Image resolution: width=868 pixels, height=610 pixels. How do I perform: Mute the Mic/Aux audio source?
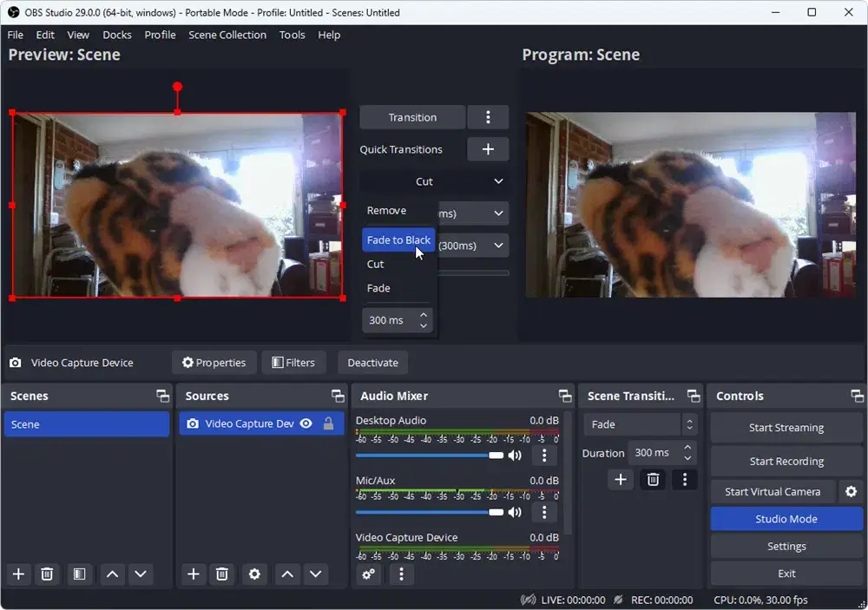coord(516,512)
